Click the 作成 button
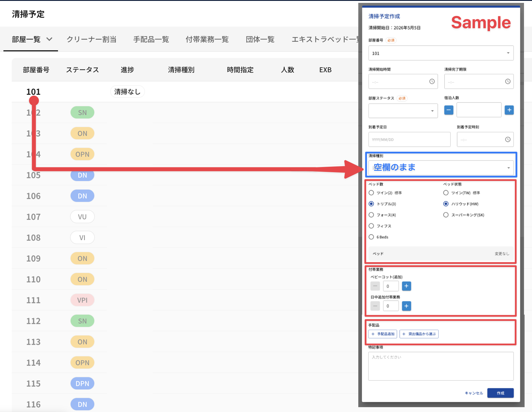532x412 pixels. [500, 393]
